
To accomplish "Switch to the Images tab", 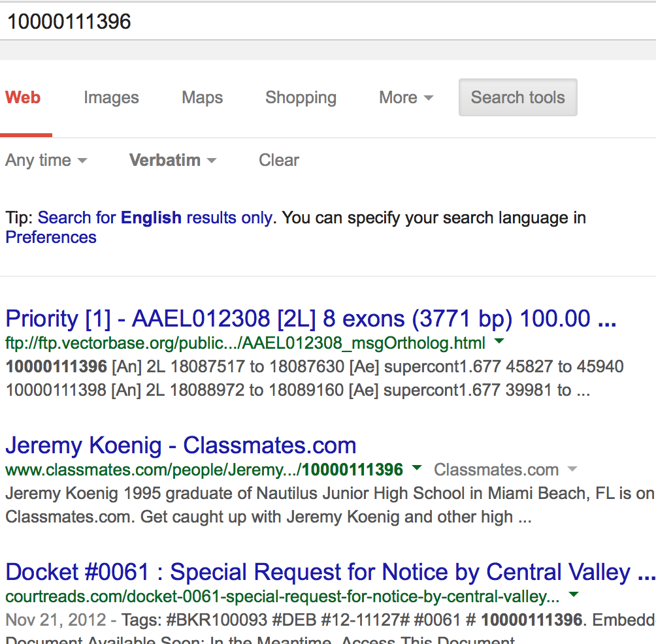I will [111, 98].
